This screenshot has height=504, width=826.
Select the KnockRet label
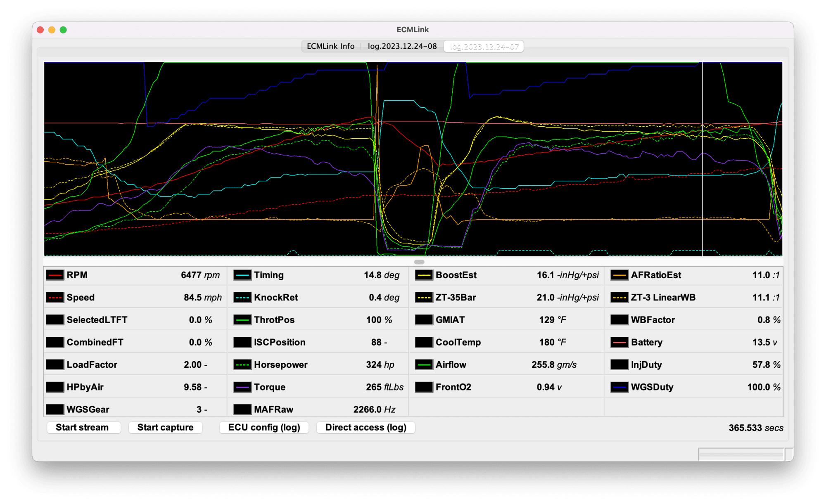pos(276,298)
